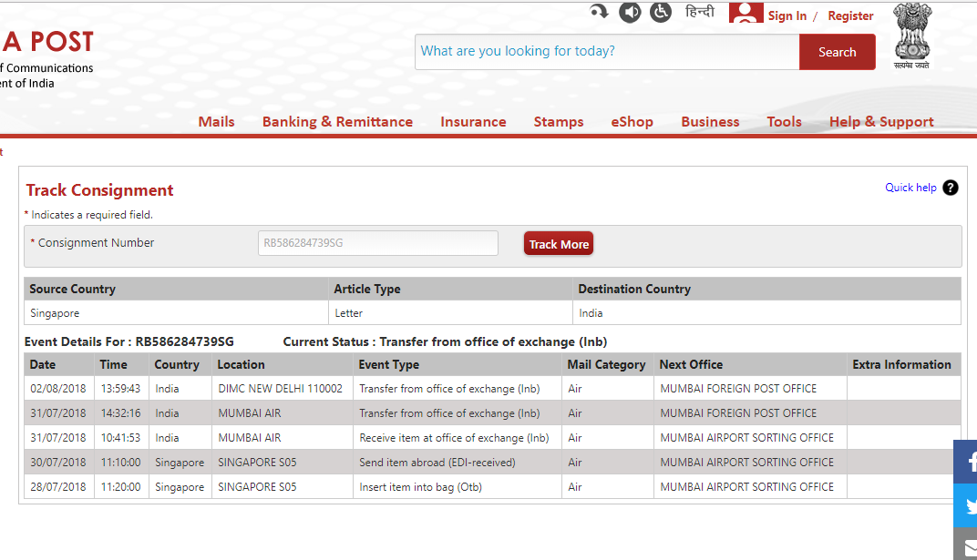Click the date cell 02/08/2018
Image resolution: width=977 pixels, height=560 pixels.
click(x=58, y=388)
